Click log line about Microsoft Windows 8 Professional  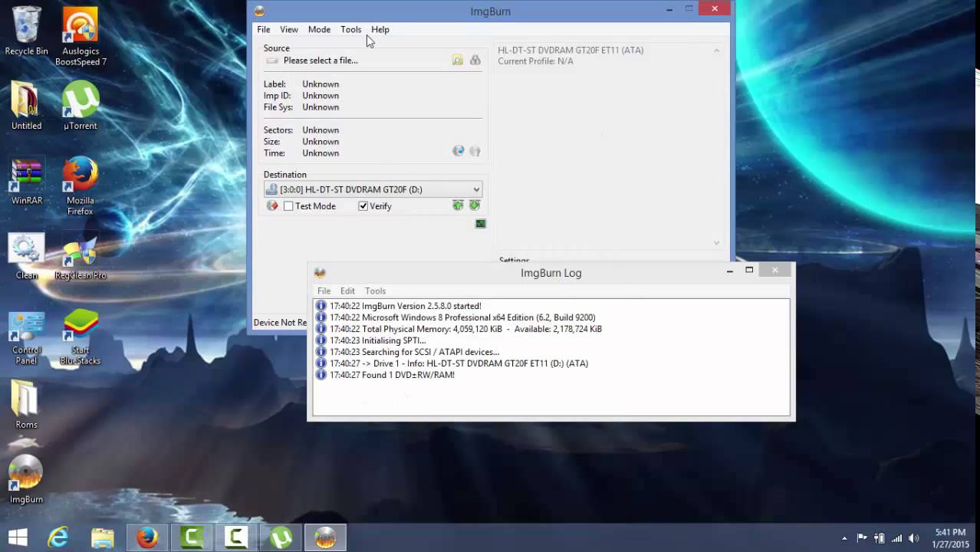click(462, 317)
